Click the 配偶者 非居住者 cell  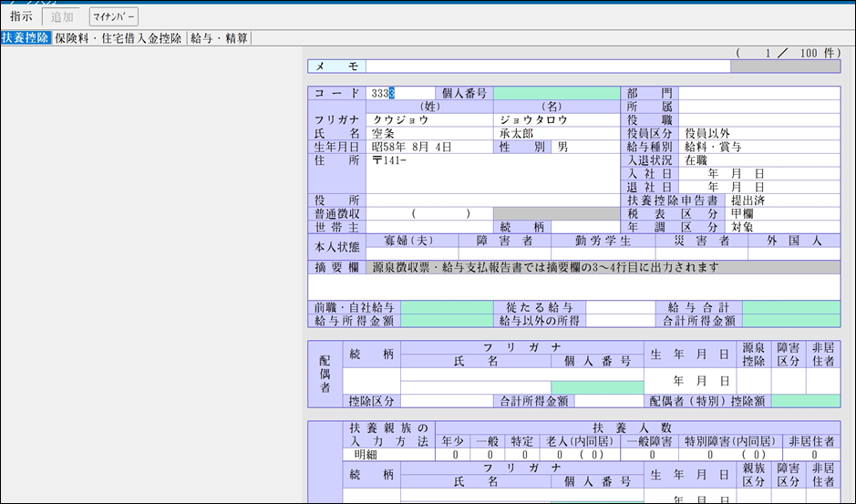pos(823,381)
